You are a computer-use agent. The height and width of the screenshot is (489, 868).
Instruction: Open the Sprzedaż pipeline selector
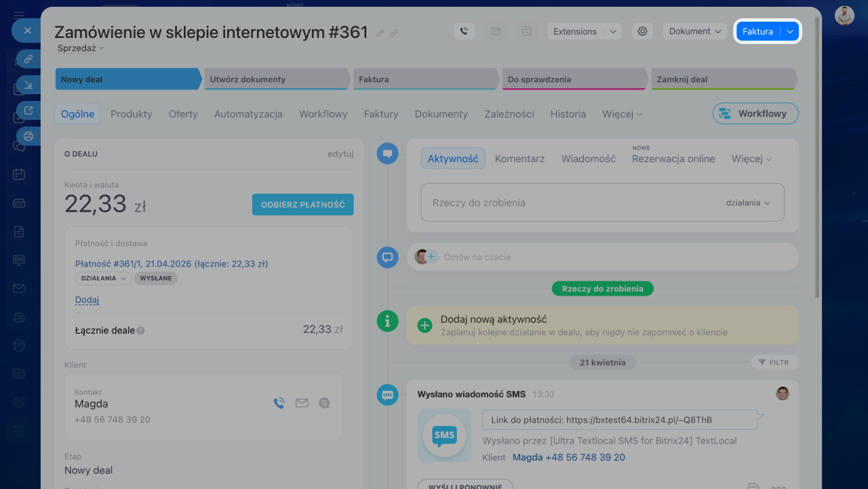[x=81, y=48]
